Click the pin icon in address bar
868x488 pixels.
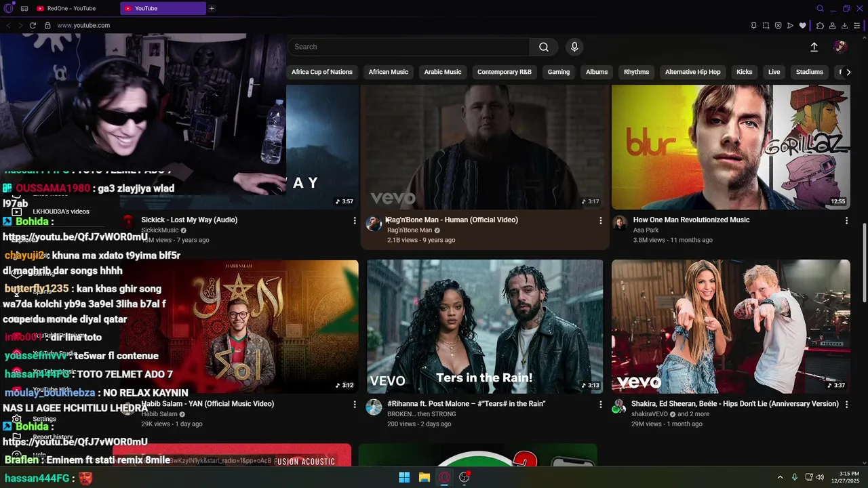[753, 26]
